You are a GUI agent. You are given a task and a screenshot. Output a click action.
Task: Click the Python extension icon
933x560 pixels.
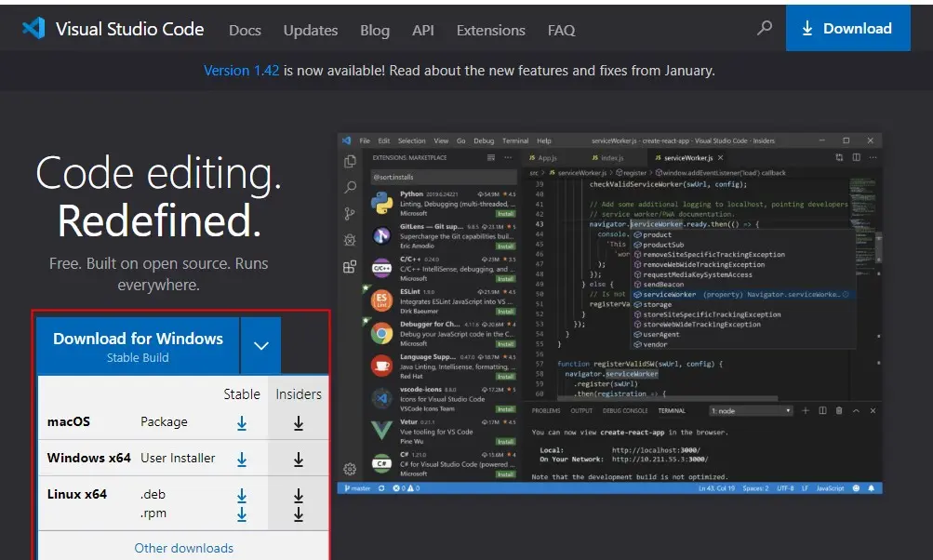(381, 203)
